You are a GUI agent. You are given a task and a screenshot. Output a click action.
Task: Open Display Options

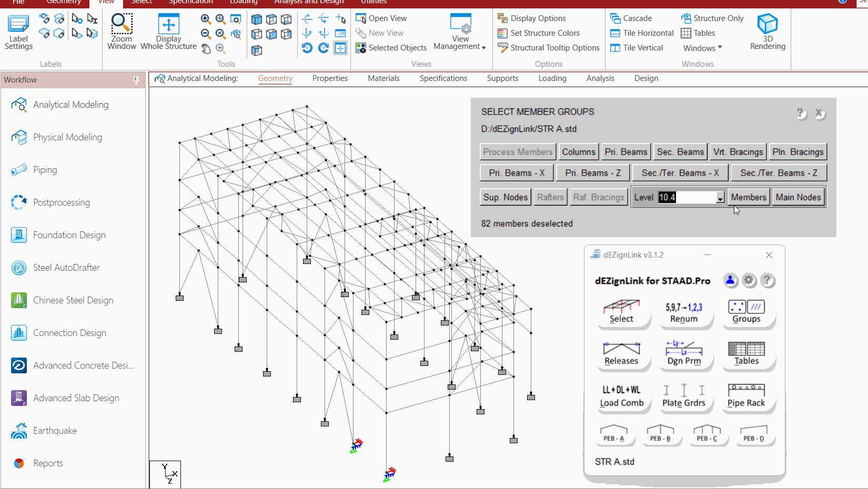pos(532,18)
